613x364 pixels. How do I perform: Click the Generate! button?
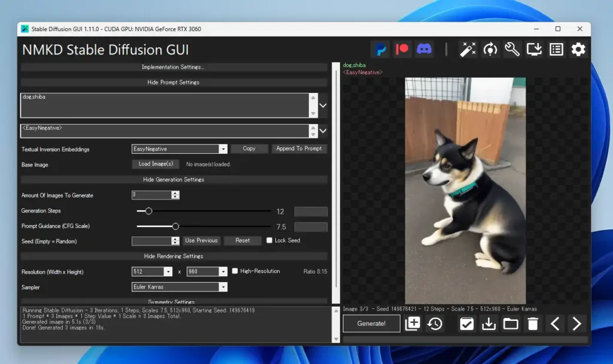[371, 323]
